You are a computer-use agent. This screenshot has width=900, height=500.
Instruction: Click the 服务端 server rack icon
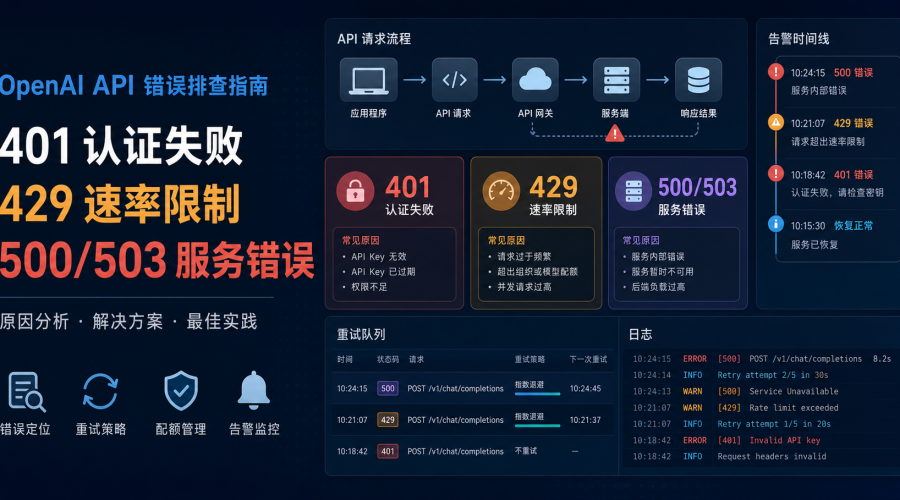616,80
